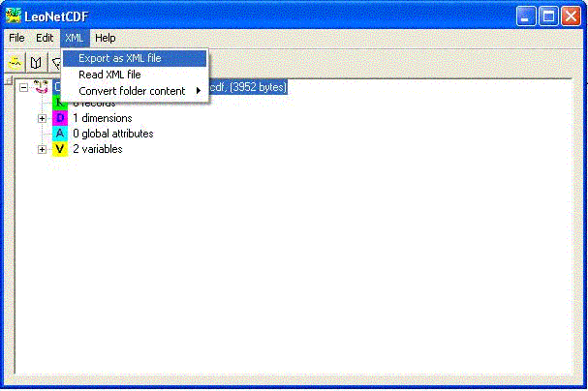Open the Edit menu

[x=45, y=38]
